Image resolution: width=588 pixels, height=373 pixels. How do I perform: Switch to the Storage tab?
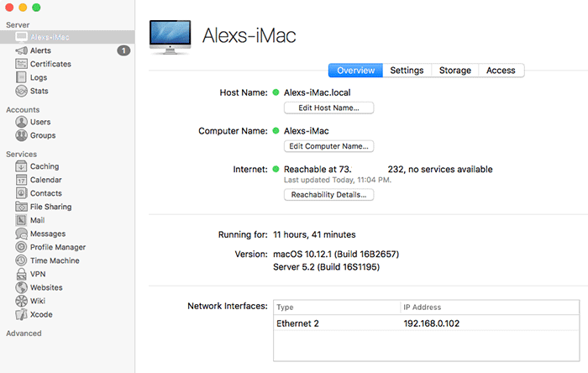pyautogui.click(x=455, y=71)
